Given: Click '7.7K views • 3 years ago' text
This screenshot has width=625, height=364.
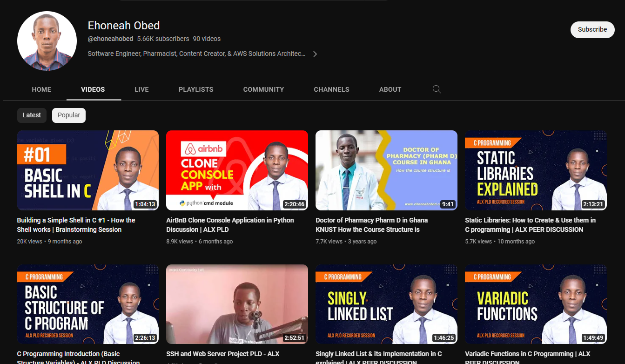Looking at the screenshot, I should [346, 242].
